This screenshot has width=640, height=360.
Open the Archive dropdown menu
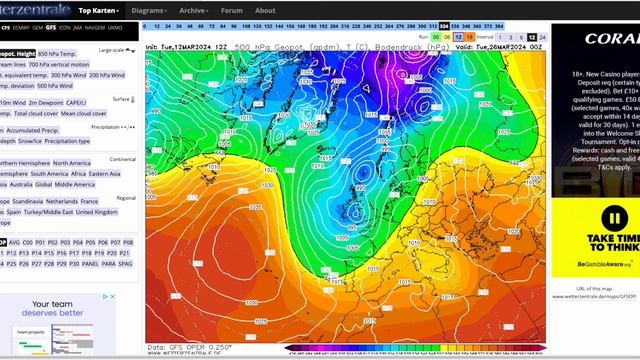(193, 11)
